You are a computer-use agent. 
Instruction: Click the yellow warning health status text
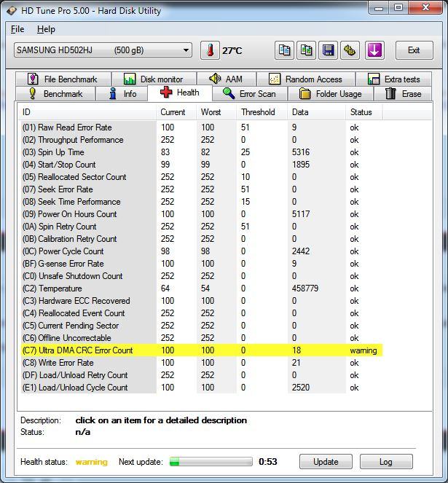pos(92,462)
